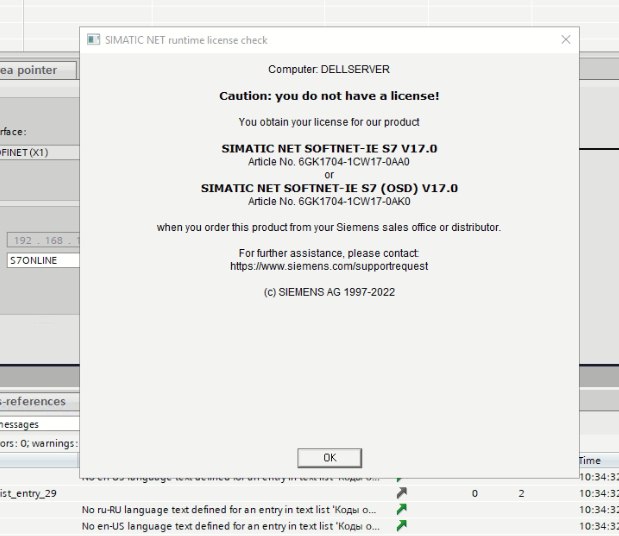This screenshot has height=536, width=619.
Task: Click the messages filter field
Action: tap(39, 424)
